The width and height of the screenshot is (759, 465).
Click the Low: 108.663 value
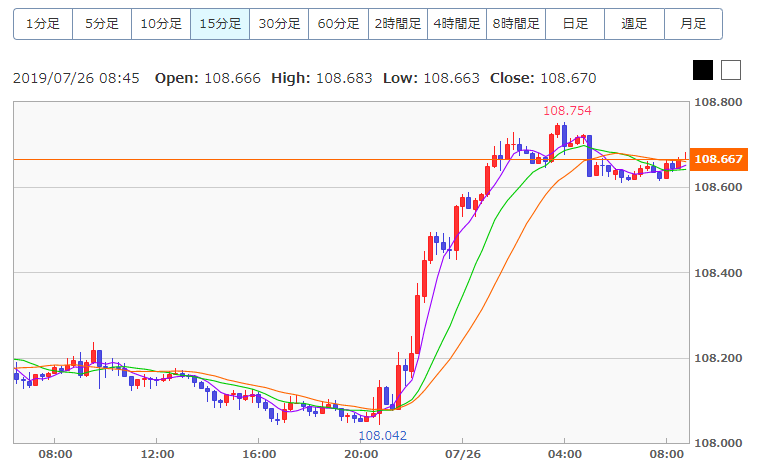click(431, 78)
